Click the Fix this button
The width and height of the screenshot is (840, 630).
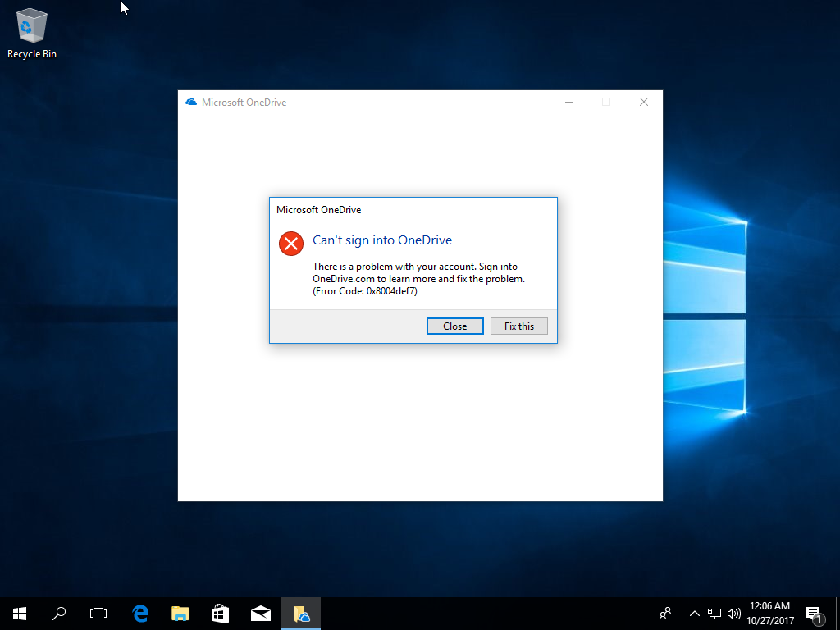[x=518, y=326]
